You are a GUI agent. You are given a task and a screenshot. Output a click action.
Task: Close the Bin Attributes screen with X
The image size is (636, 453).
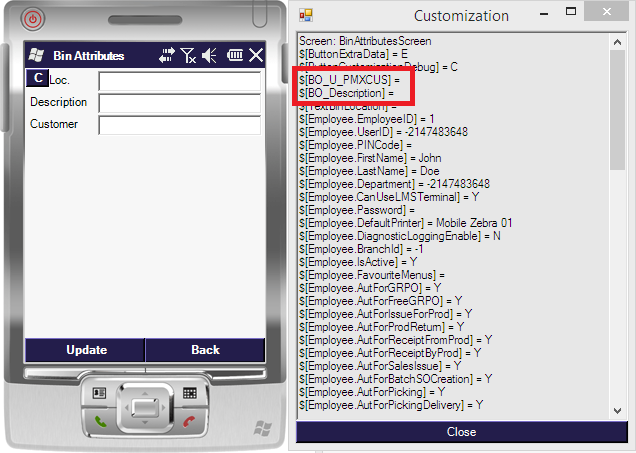(256, 56)
